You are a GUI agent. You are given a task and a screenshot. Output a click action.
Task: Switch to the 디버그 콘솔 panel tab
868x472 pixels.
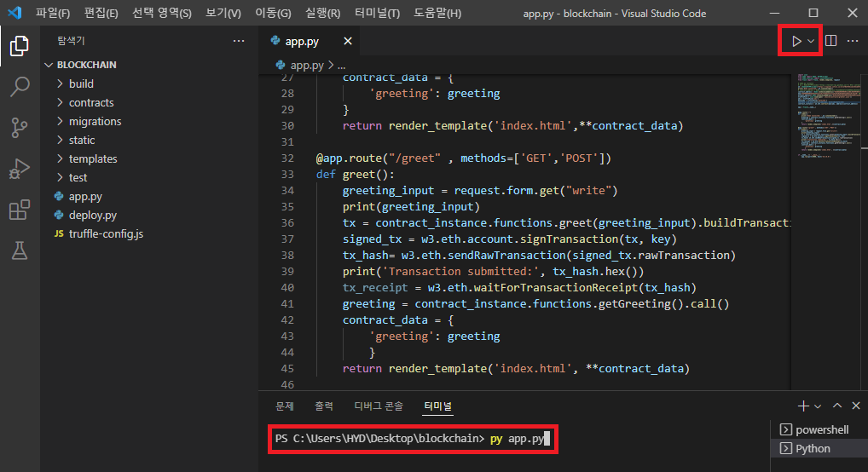[x=379, y=406]
